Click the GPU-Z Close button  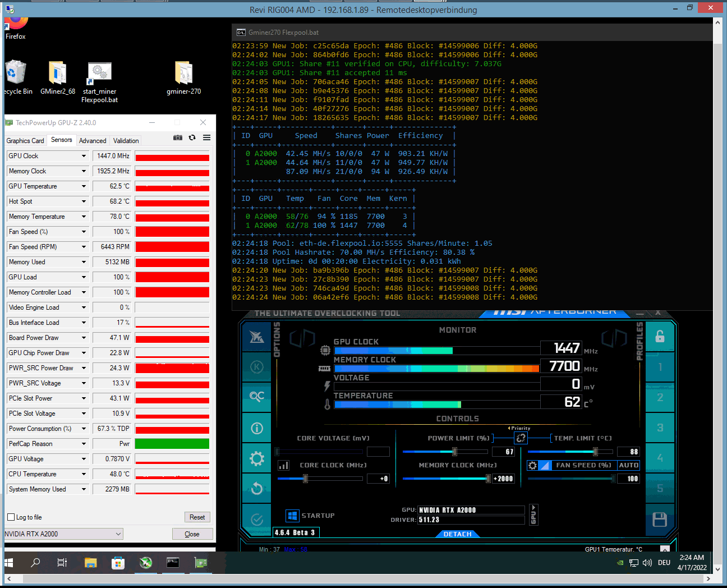pyautogui.click(x=192, y=534)
